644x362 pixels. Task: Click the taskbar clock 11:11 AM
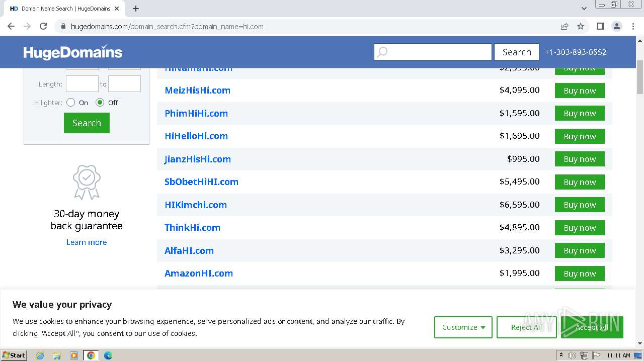pos(618,355)
